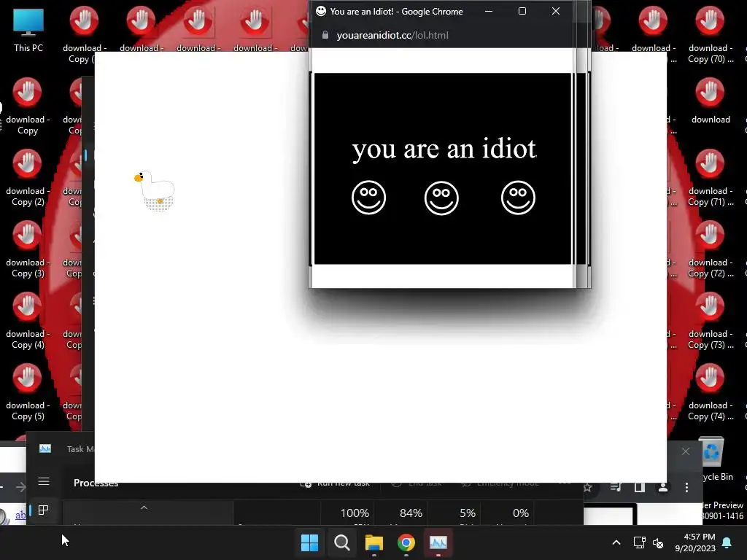
Task: Select the download - Copy (4) desktop icon
Action: (x=27, y=321)
